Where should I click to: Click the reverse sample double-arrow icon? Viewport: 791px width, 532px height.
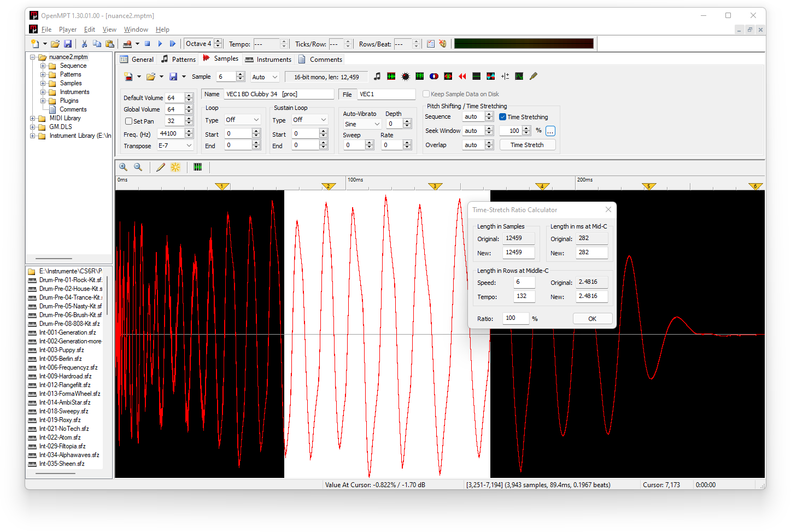[462, 77]
